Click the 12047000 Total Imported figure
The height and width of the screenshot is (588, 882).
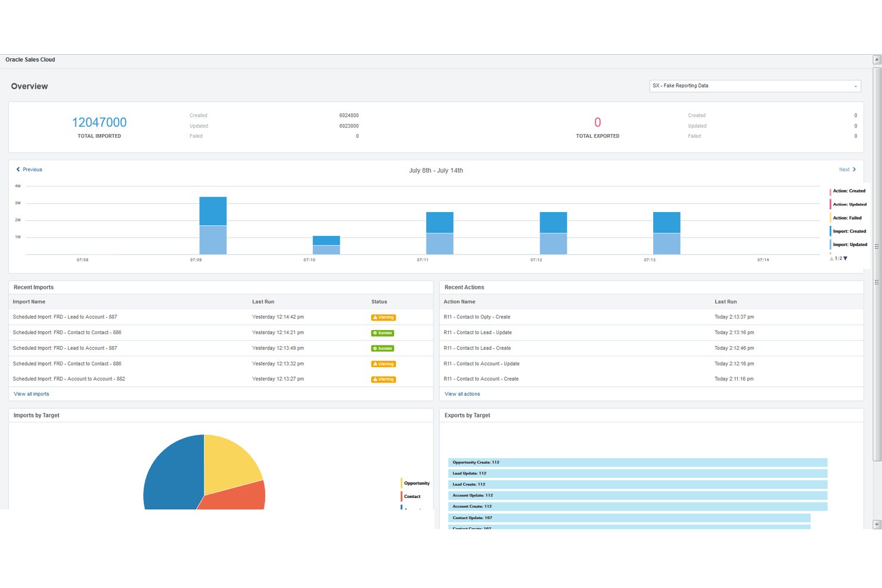click(100, 123)
